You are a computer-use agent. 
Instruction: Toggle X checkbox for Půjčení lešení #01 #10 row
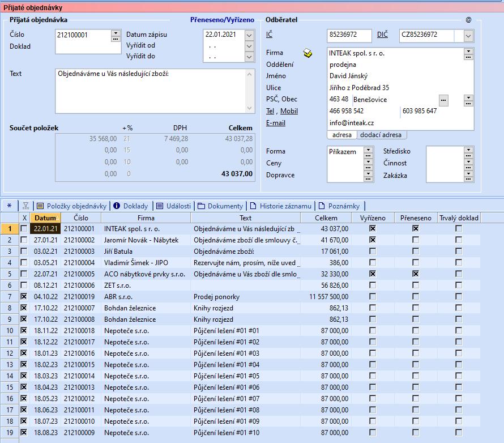[24, 432]
